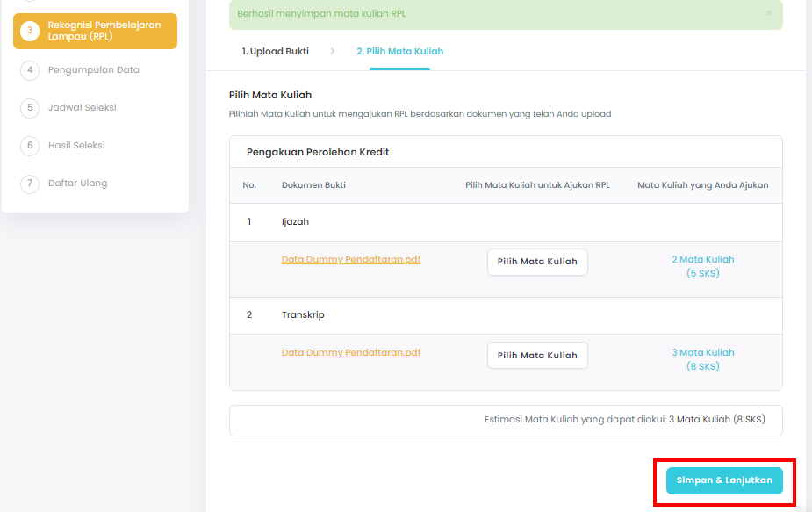Image resolution: width=812 pixels, height=512 pixels.
Task: Click Simpan & Lanjutkan button
Action: pyautogui.click(x=724, y=480)
